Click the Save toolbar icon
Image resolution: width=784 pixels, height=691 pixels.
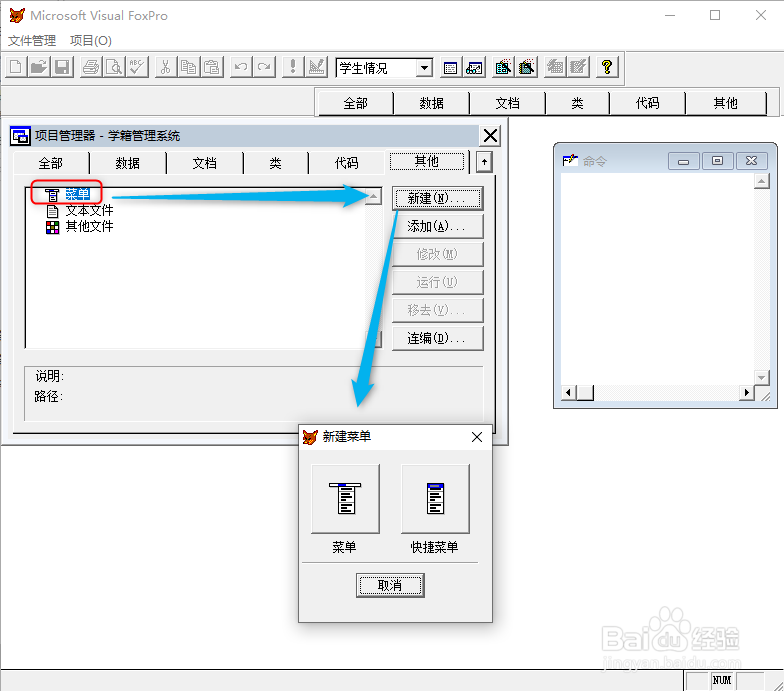[x=62, y=67]
